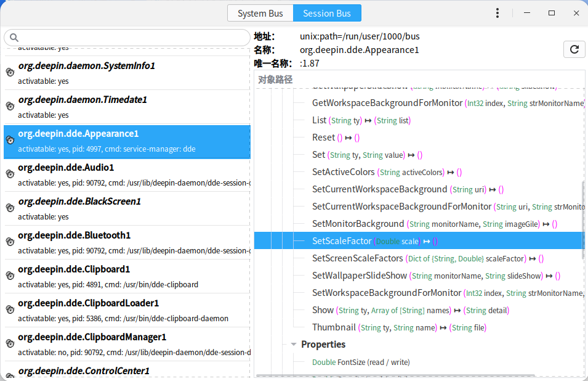Maximize the window

point(552,13)
